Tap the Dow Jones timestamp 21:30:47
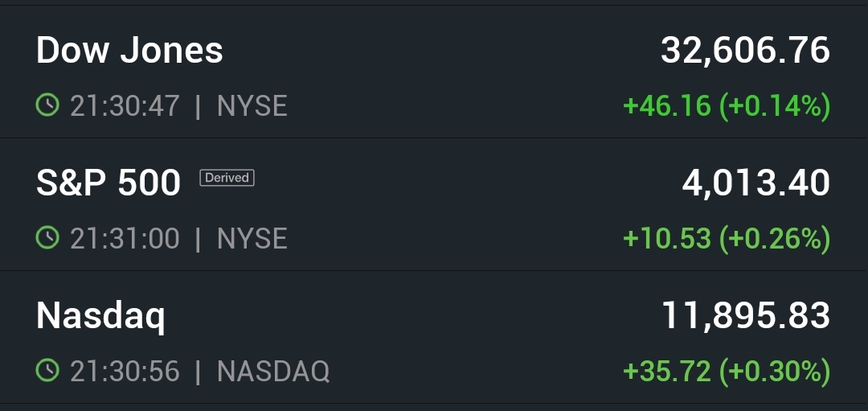 click(x=125, y=106)
